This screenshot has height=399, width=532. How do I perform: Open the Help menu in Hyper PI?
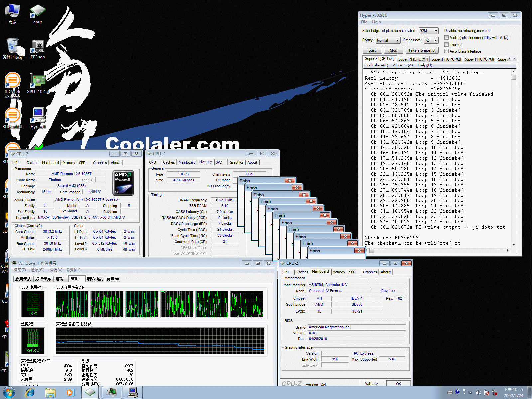click(376, 22)
